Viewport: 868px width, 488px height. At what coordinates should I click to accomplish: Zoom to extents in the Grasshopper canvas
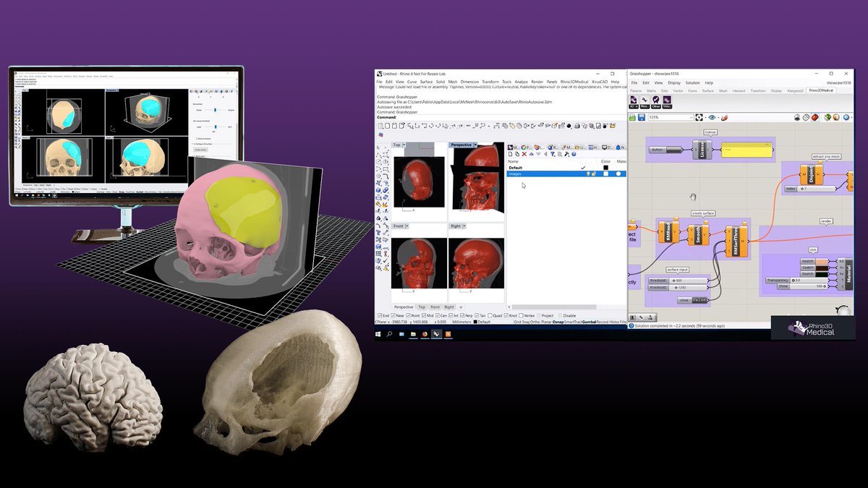(701, 117)
